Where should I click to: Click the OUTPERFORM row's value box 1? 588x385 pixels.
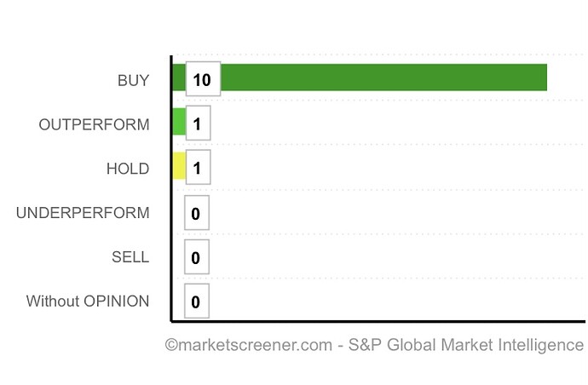pyautogui.click(x=197, y=124)
